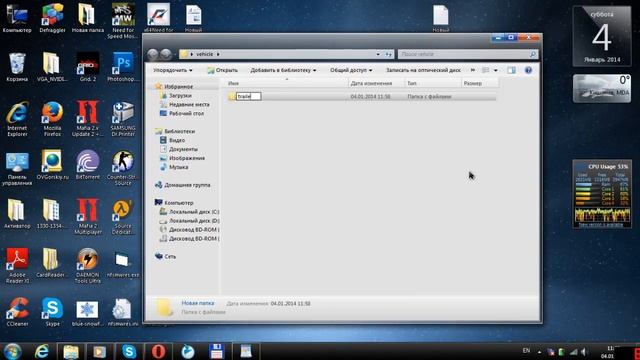Open Internet Explorer from the taskbar
This screenshot has height=360, width=640.
[42, 351]
